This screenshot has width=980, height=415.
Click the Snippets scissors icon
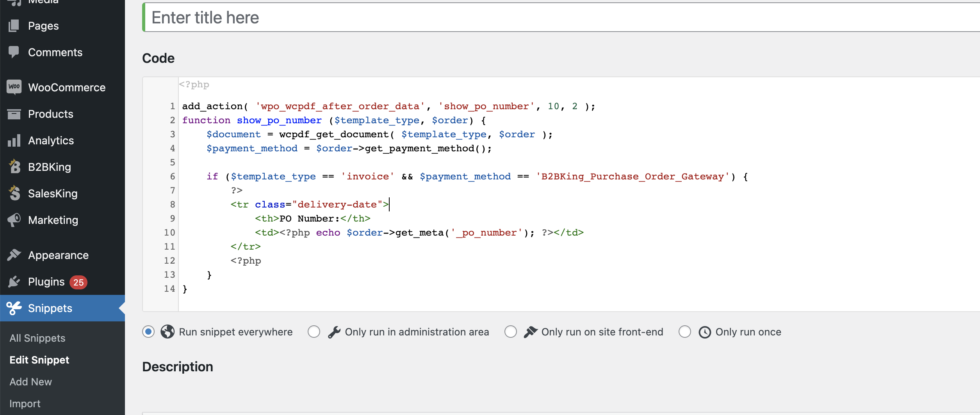(14, 308)
